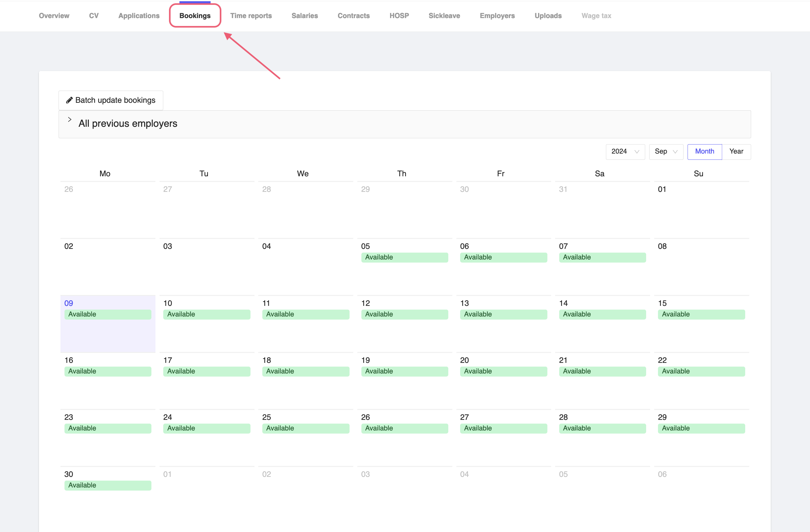Select the Available tag on September 05
This screenshot has width=810, height=532.
405,257
